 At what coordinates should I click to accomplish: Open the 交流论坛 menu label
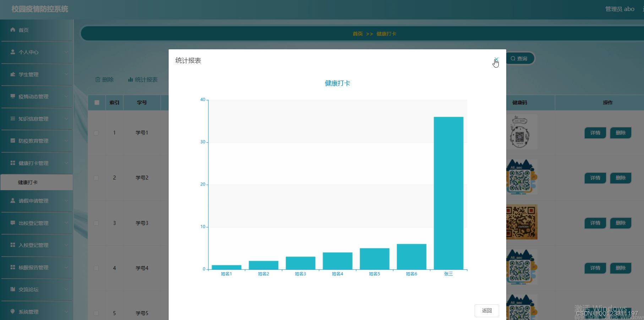[x=28, y=289]
